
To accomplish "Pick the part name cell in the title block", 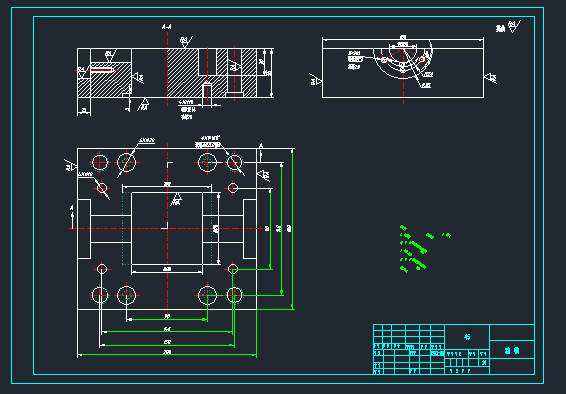I will pos(512,350).
